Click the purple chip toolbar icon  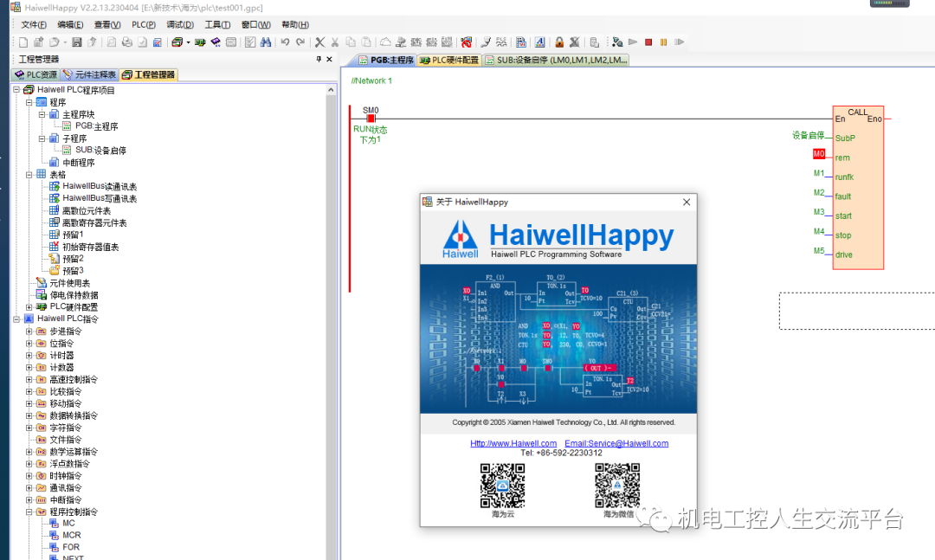[x=216, y=42]
